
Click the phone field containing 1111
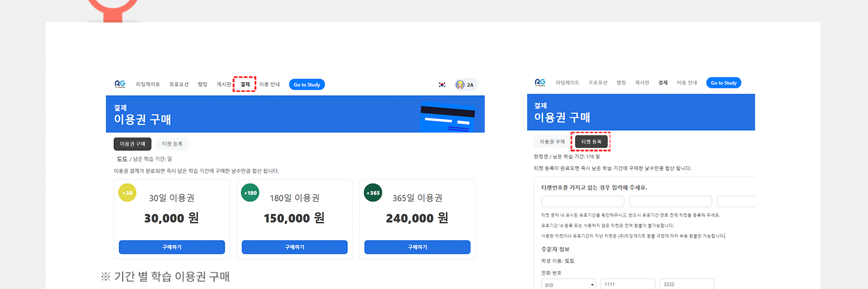[627, 284]
